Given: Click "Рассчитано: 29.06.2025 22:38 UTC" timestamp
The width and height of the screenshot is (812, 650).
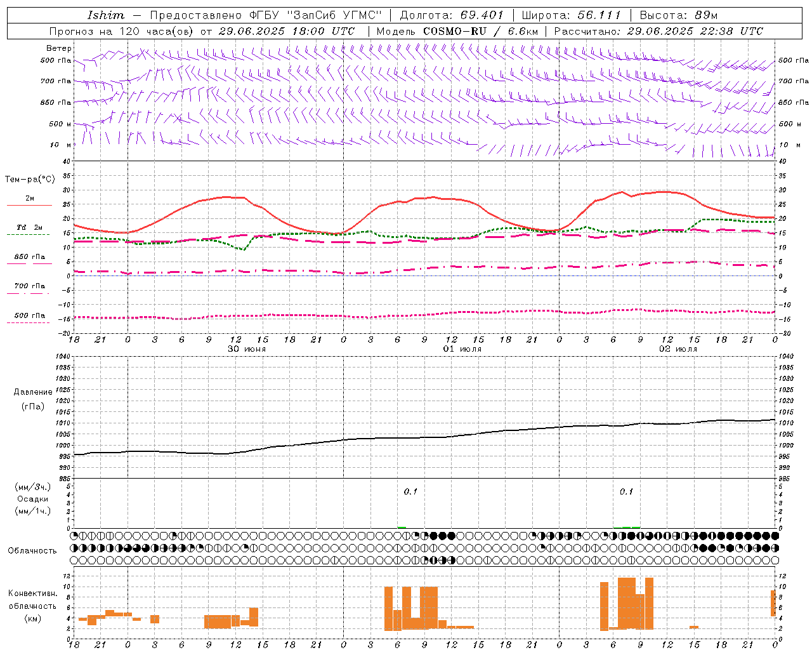Looking at the screenshot, I should tap(659, 31).
